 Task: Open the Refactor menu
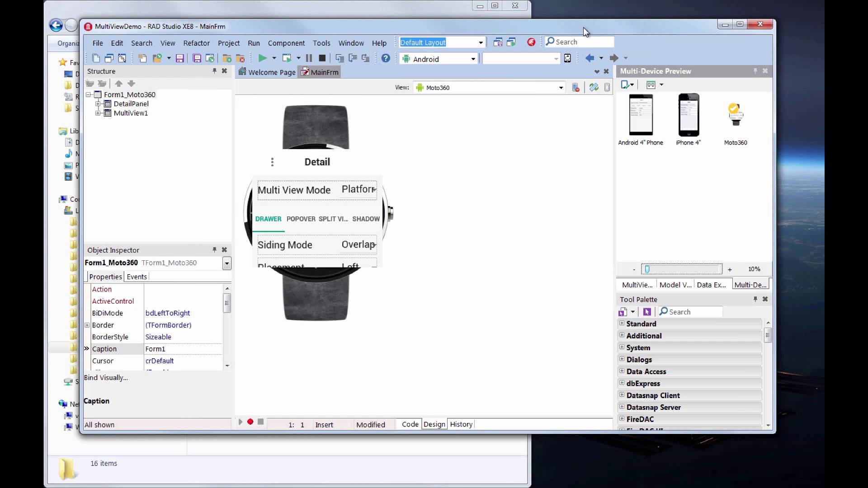(x=196, y=43)
